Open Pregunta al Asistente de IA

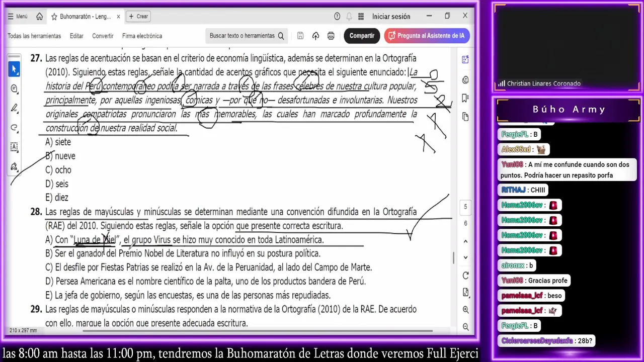(x=427, y=36)
